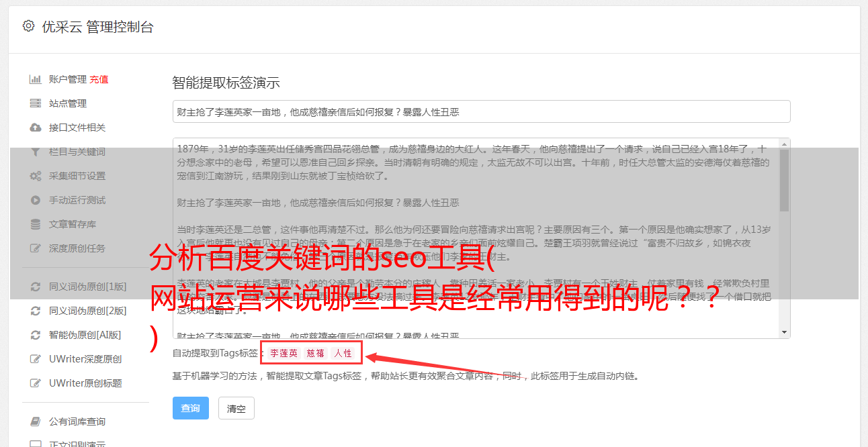Screen dimensions: 868x447
Task: Click the 清空 clear button
Action: tap(236, 408)
